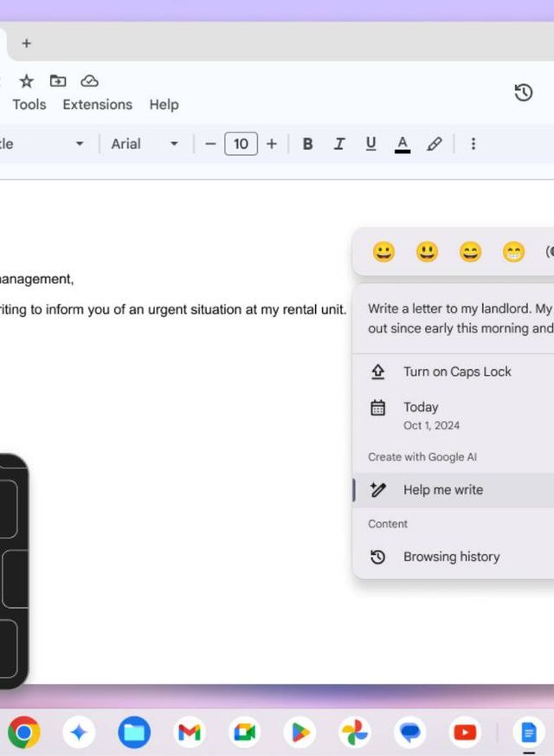Check the cloud document status icon
This screenshot has height=756, width=554.
click(x=89, y=81)
